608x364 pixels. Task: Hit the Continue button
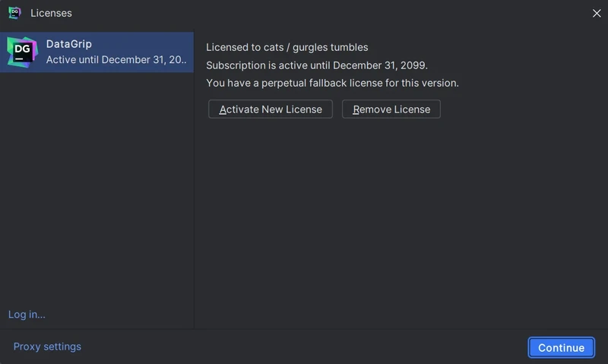tap(561, 347)
